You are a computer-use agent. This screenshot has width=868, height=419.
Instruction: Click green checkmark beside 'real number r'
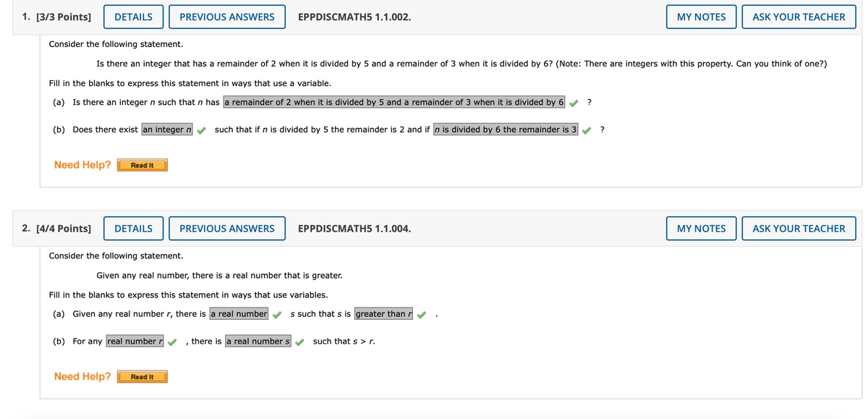pos(173,342)
